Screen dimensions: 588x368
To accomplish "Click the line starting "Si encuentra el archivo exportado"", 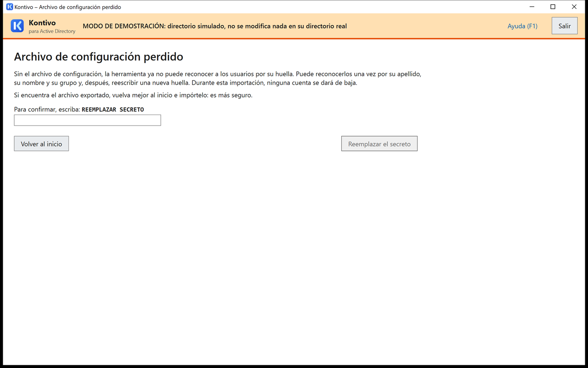I will 133,95.
